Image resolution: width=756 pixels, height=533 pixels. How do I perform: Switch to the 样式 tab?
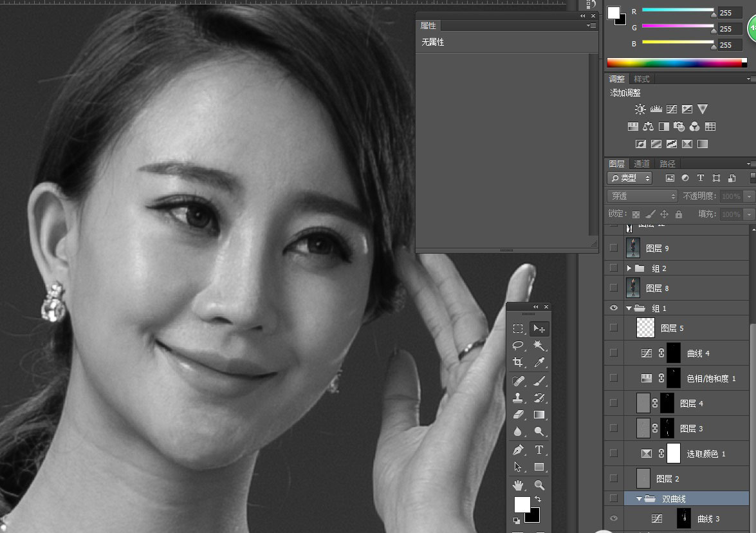pyautogui.click(x=641, y=79)
